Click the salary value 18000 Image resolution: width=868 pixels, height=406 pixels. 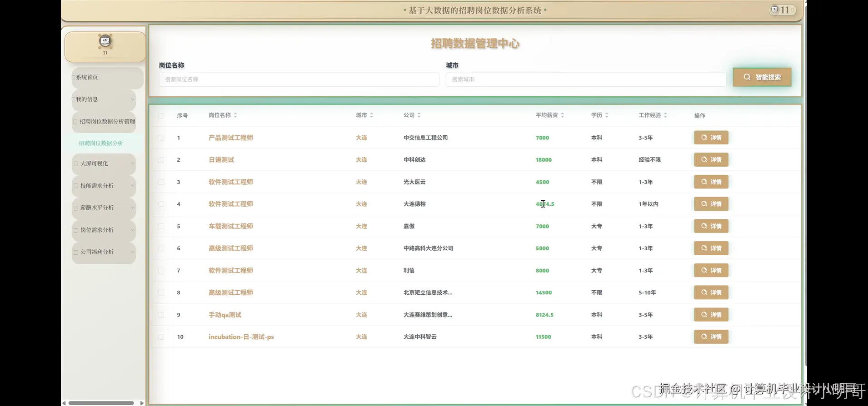pyautogui.click(x=544, y=160)
